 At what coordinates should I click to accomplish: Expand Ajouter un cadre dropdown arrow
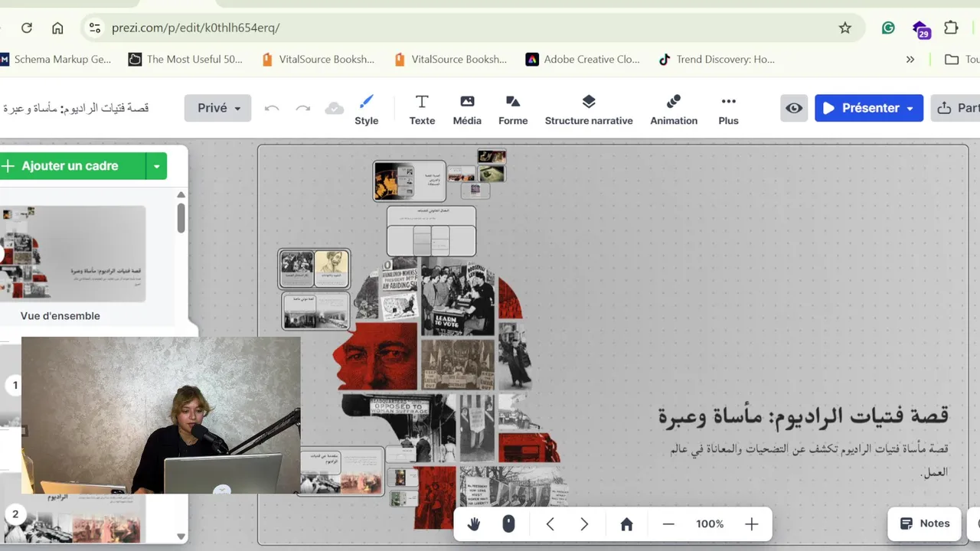tap(156, 166)
